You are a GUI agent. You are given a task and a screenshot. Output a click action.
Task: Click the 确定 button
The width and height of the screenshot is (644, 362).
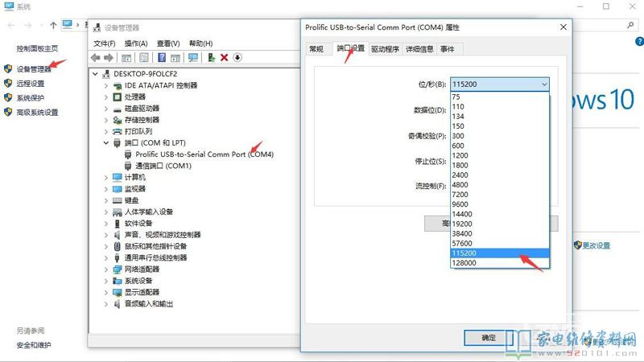(x=489, y=338)
